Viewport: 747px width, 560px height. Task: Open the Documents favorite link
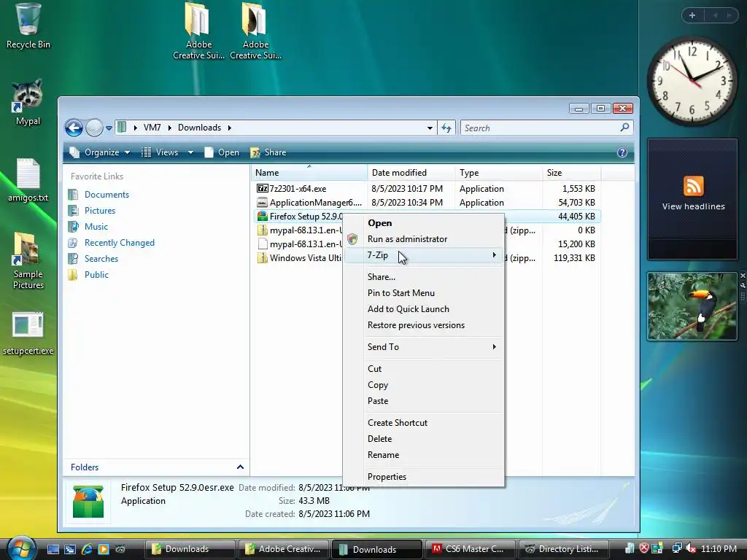pyautogui.click(x=107, y=194)
